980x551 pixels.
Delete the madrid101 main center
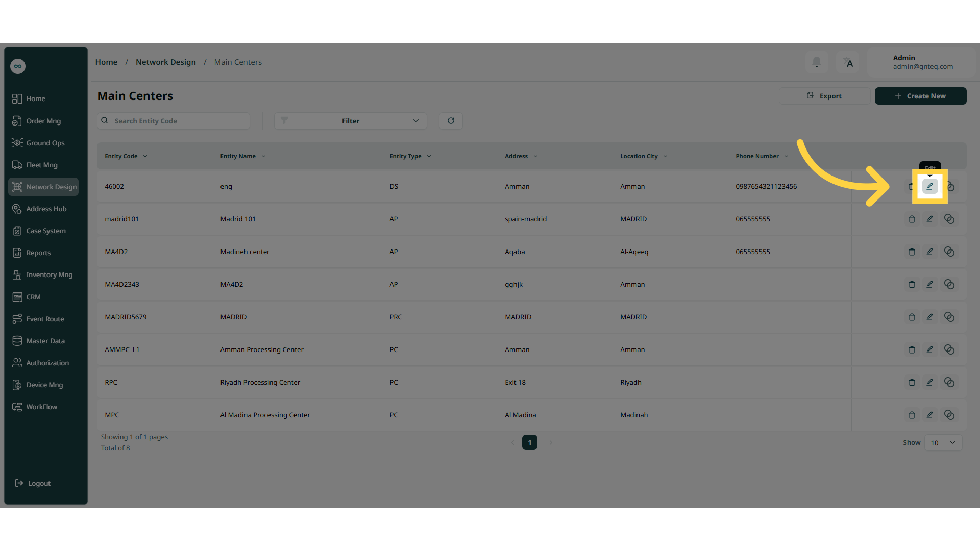coord(912,219)
